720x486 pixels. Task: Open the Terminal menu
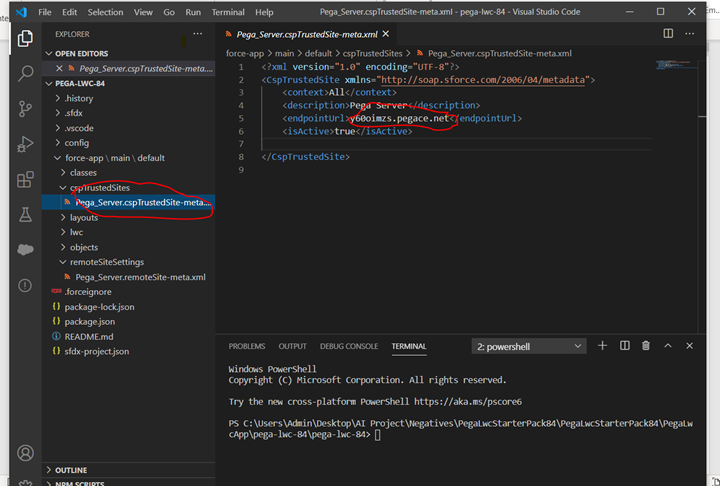pyautogui.click(x=228, y=12)
